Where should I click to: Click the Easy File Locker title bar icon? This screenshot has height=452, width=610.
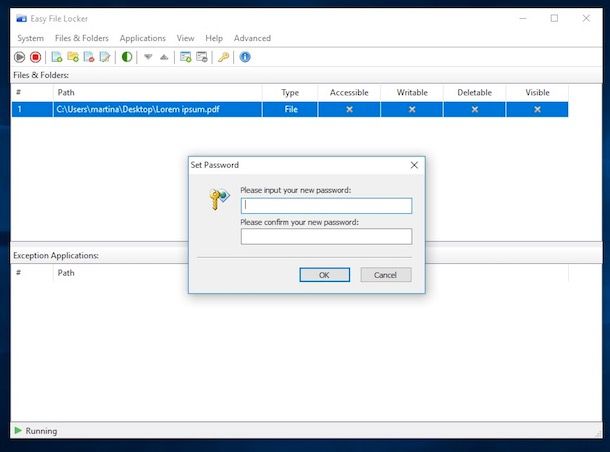tap(21, 19)
